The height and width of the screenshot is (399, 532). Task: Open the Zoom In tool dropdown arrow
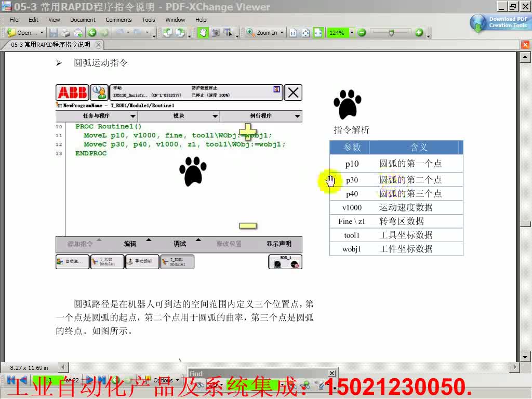pyautogui.click(x=282, y=32)
